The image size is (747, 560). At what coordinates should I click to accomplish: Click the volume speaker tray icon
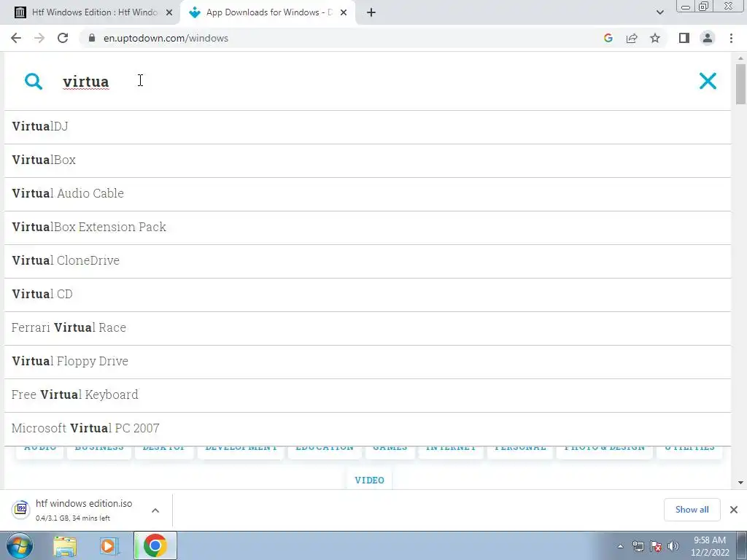pyautogui.click(x=673, y=546)
